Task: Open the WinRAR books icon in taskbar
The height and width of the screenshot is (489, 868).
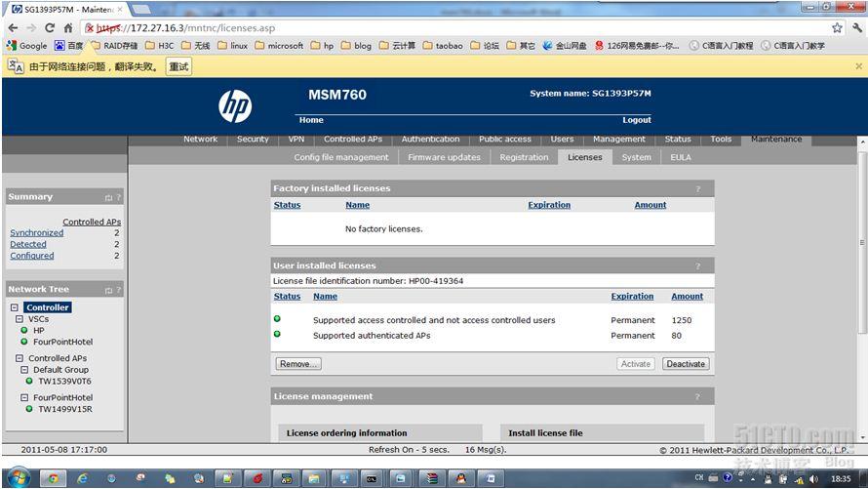Action: pos(432,478)
